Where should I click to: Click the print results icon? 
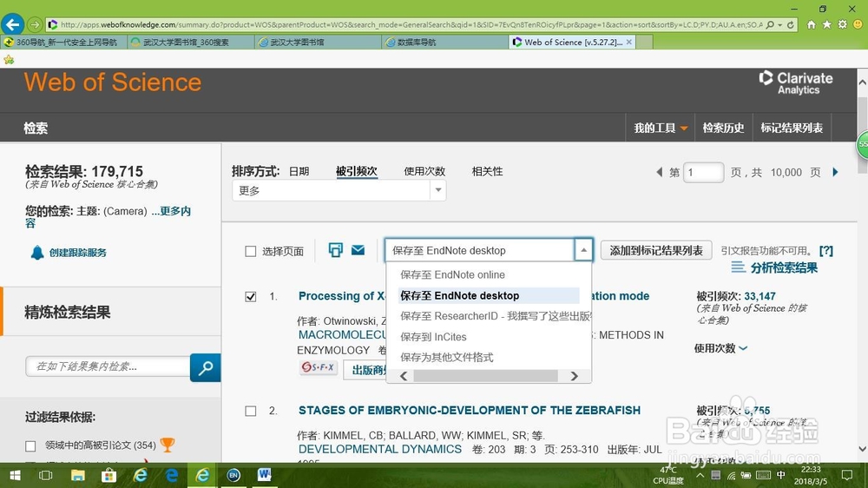[x=335, y=250]
